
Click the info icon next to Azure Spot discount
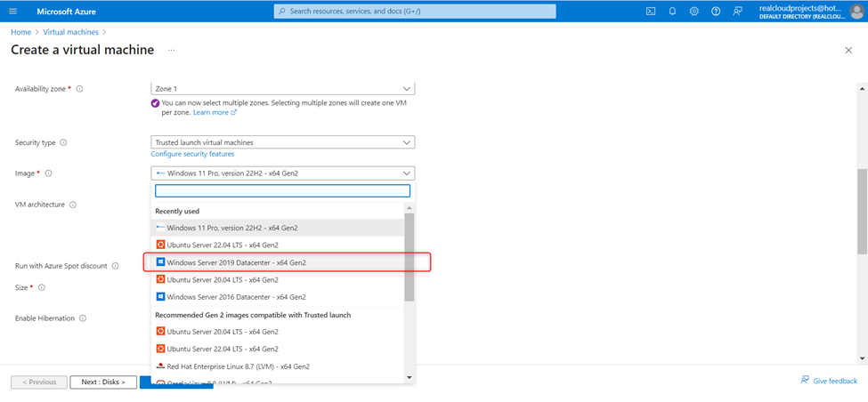115,266
